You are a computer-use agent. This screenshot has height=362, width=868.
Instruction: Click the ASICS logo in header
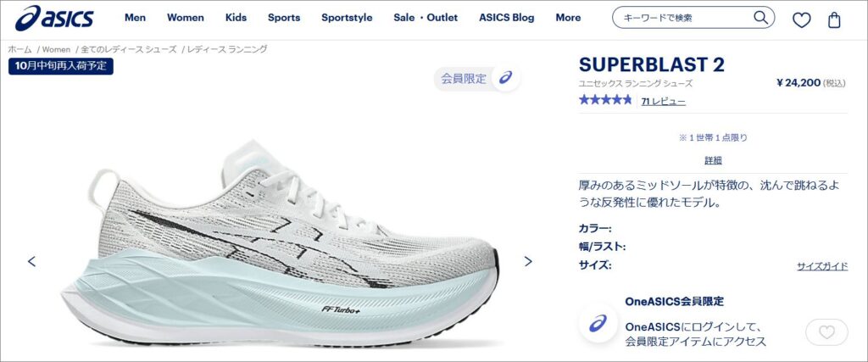[x=54, y=18]
